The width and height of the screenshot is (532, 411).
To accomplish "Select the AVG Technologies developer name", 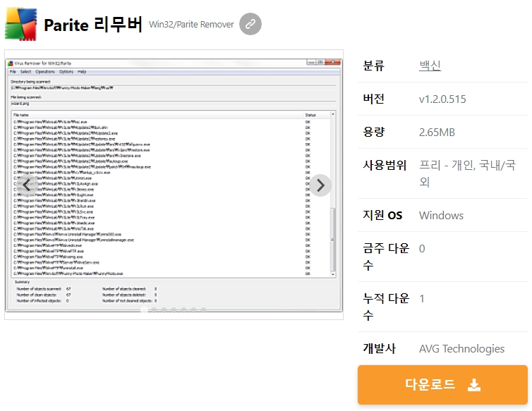I will coord(461,348).
